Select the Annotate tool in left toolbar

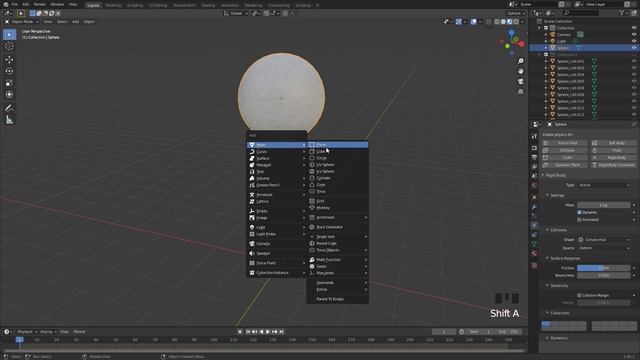click(x=9, y=108)
